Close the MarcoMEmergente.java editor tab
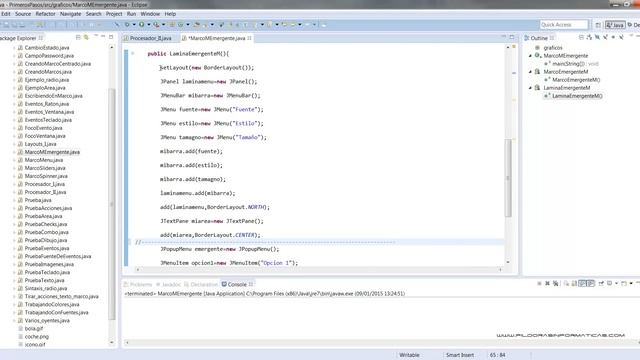Image resolution: width=640 pixels, height=360 pixels. (x=249, y=38)
